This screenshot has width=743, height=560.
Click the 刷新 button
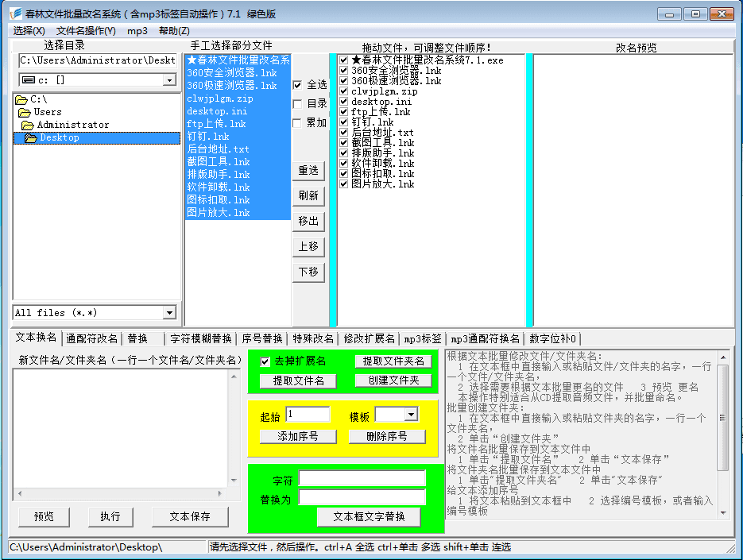pos(308,195)
